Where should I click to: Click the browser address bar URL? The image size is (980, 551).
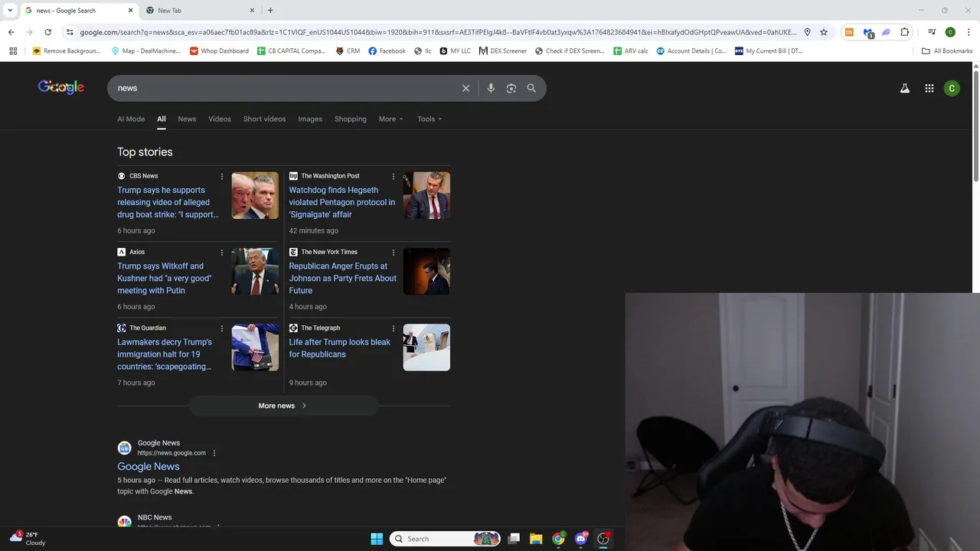(x=438, y=32)
